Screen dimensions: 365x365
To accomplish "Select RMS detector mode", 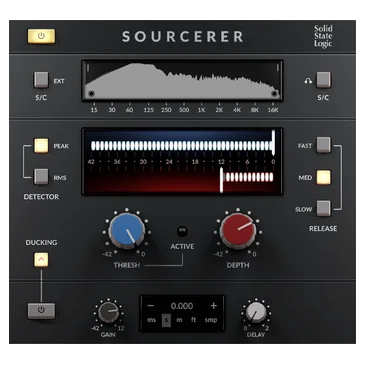I will [x=41, y=177].
